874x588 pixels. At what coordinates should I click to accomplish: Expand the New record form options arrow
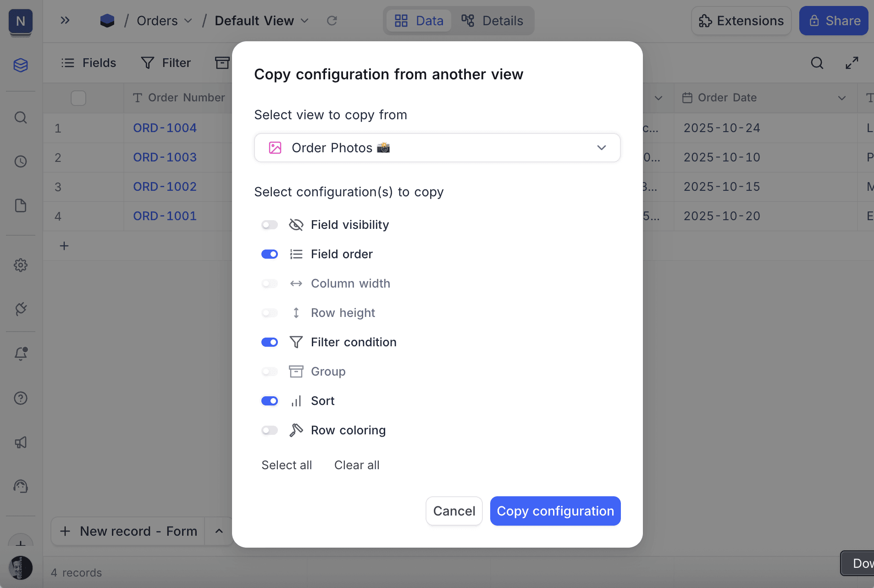click(x=219, y=531)
